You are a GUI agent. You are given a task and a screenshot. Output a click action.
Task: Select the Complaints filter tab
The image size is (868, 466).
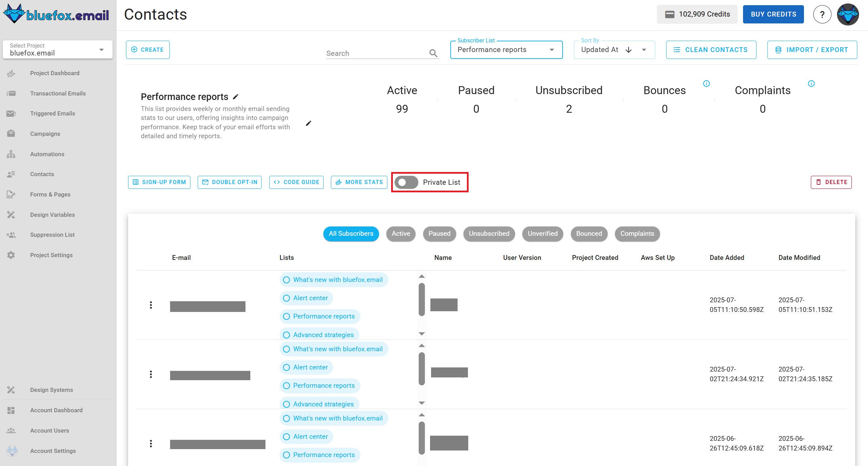coord(637,234)
